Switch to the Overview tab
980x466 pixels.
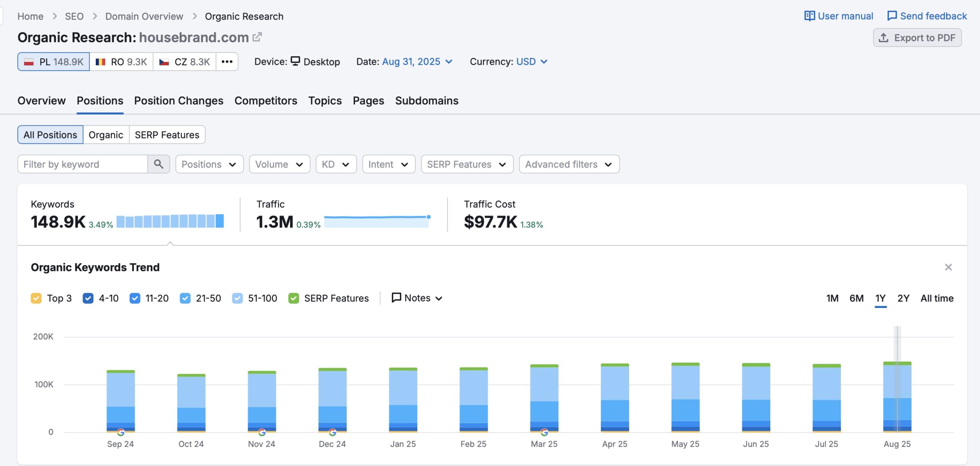41,101
